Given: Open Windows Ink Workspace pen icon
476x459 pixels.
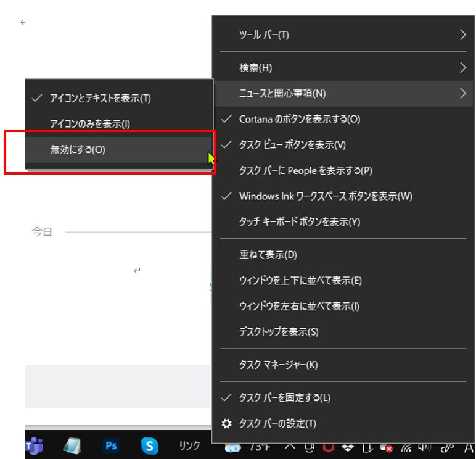Looking at the screenshot, I should point(447,447).
